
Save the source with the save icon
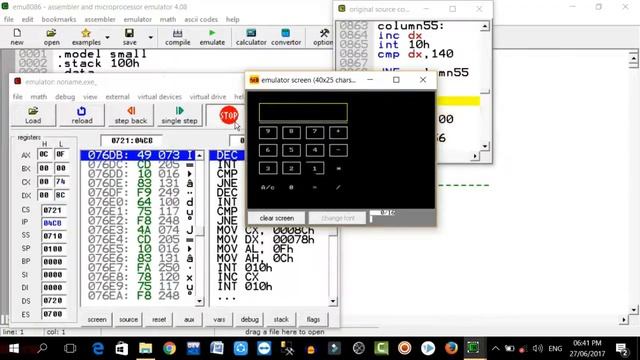coord(129,37)
